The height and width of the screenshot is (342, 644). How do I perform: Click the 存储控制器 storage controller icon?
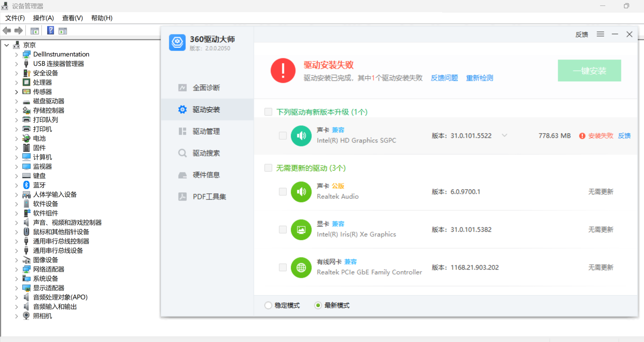tap(26, 110)
